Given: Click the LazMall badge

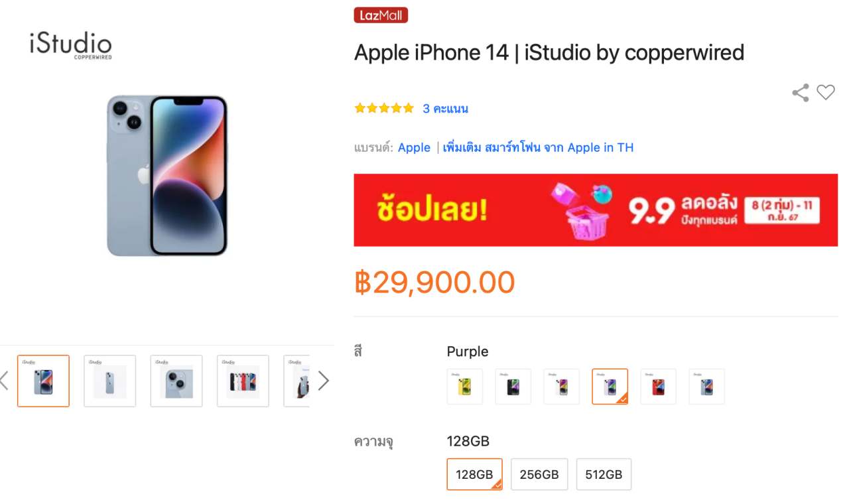Looking at the screenshot, I should pos(381,15).
